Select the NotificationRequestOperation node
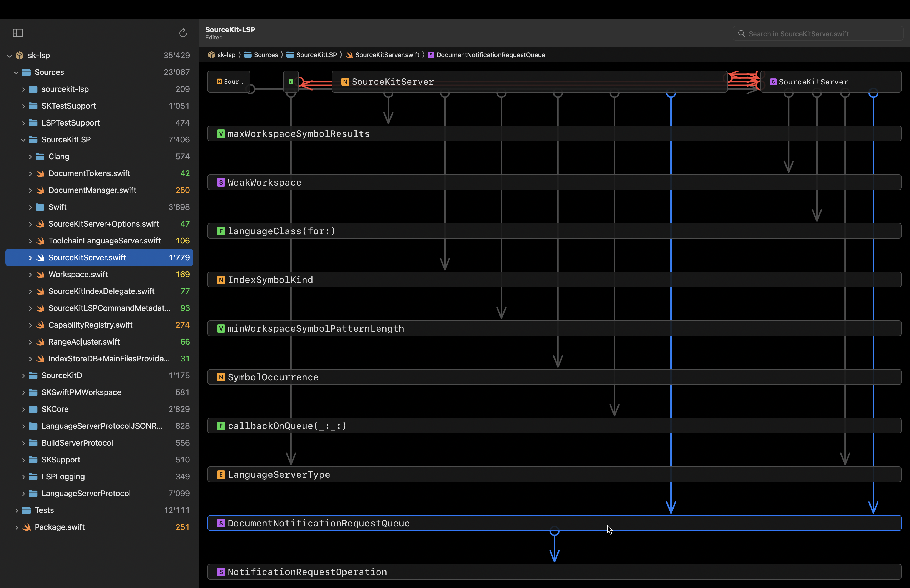Image resolution: width=910 pixels, height=588 pixels. (554, 572)
